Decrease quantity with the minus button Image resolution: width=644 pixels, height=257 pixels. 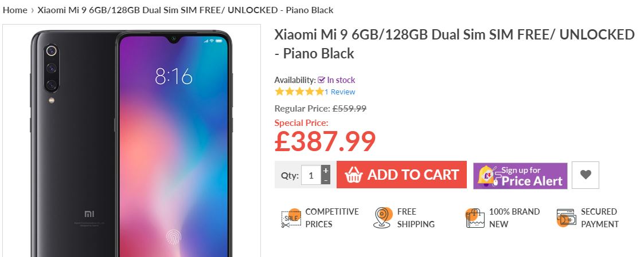326,180
